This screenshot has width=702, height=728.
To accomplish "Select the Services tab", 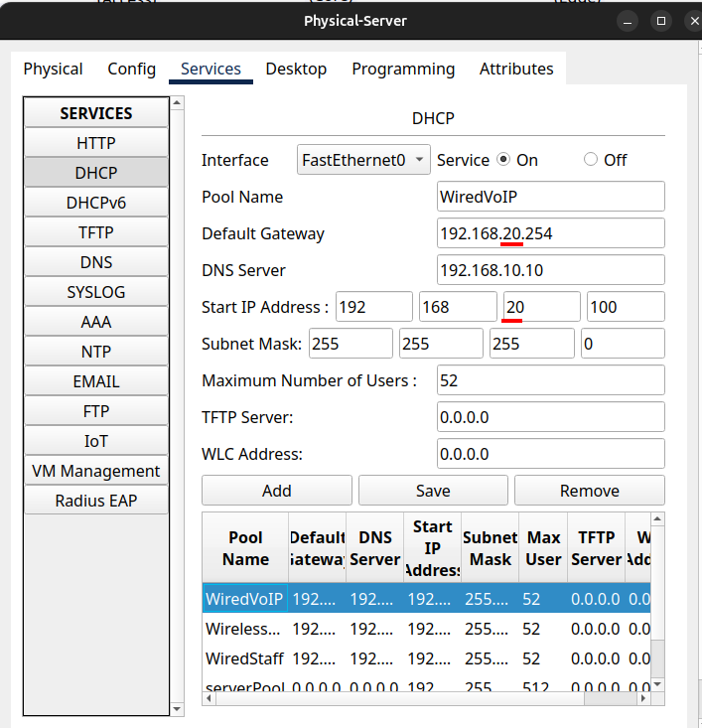I will 211,69.
